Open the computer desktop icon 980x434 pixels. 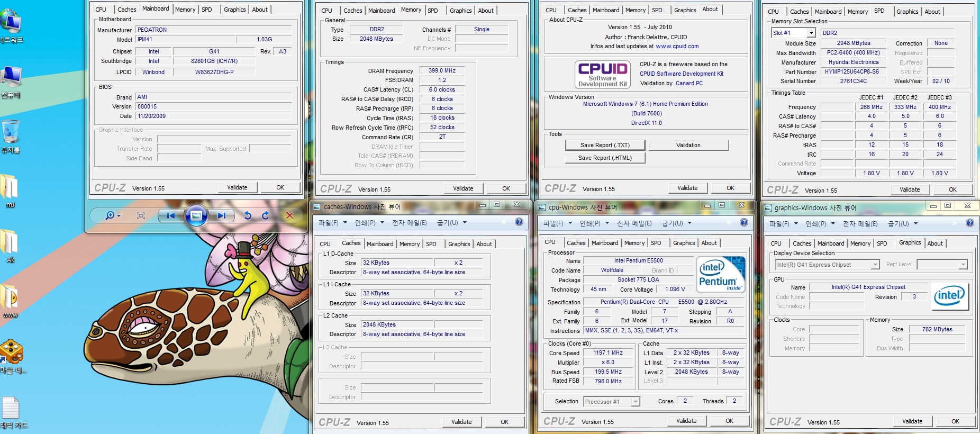click(11, 82)
